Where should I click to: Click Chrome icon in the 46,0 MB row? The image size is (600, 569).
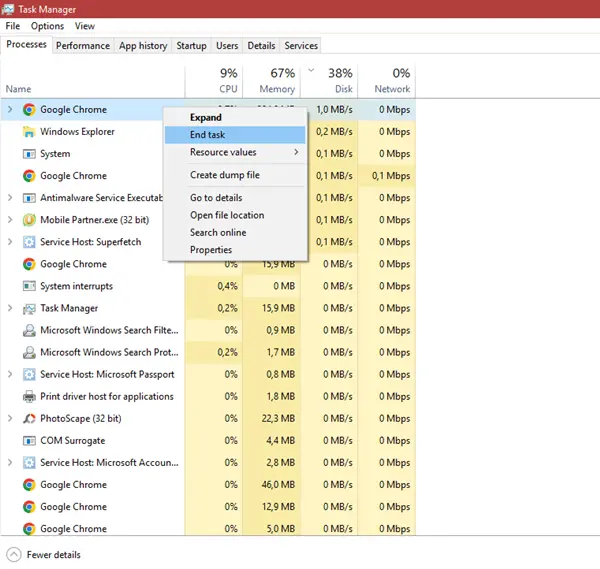coord(29,485)
